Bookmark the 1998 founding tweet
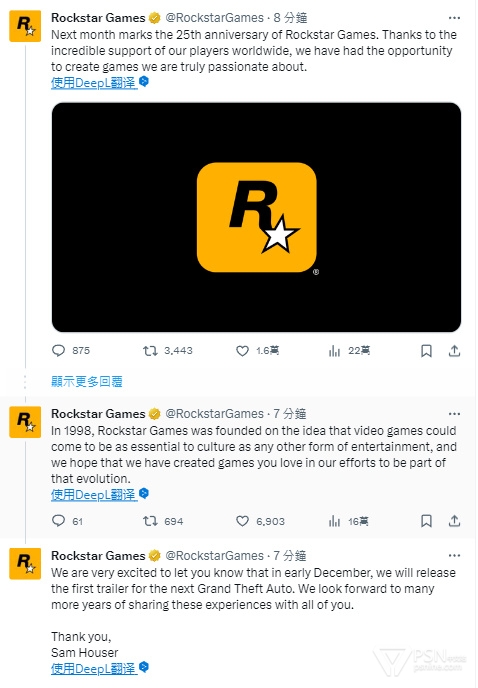Viewport: 478px width, 688px height. (x=426, y=521)
